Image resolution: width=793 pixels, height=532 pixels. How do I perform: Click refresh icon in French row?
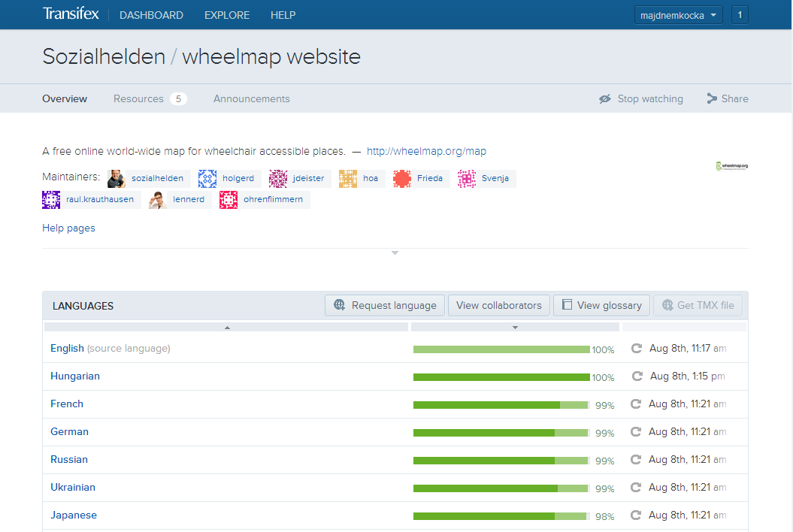click(x=636, y=404)
